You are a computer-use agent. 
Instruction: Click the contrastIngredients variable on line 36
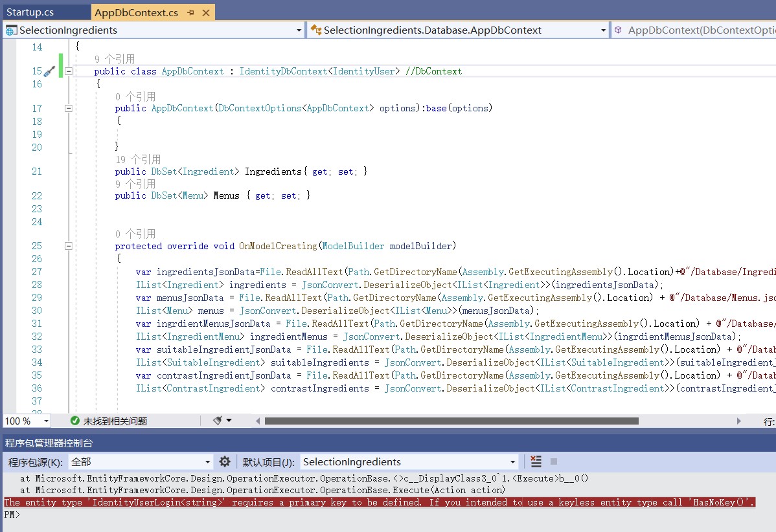tap(320, 388)
